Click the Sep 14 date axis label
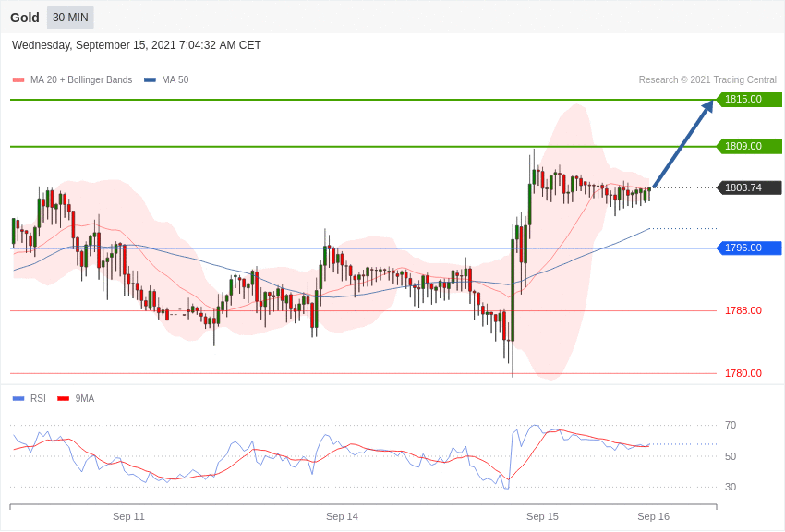785x532 pixels. [x=342, y=516]
